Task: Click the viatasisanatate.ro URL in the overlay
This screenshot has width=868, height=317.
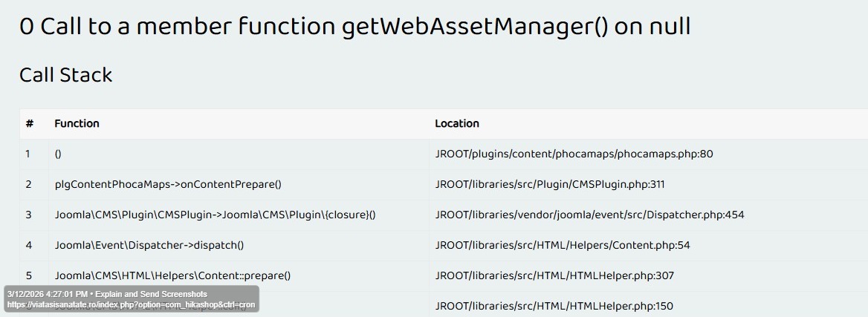Action: coord(131,304)
